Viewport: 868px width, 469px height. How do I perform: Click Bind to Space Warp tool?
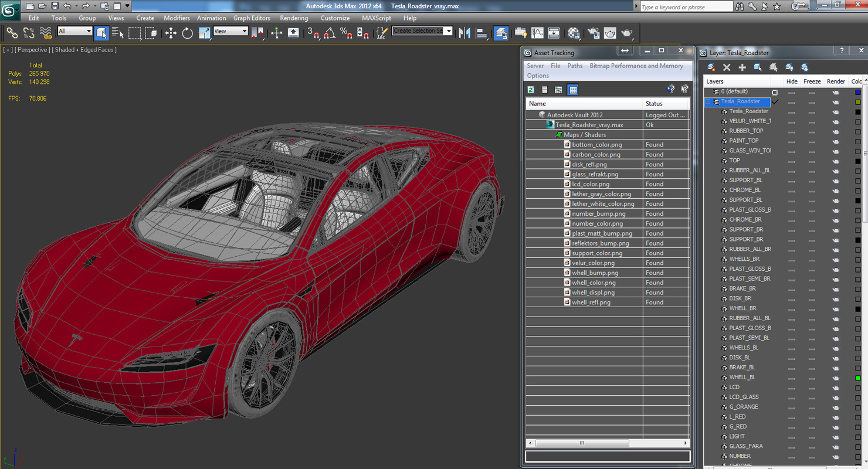45,33
